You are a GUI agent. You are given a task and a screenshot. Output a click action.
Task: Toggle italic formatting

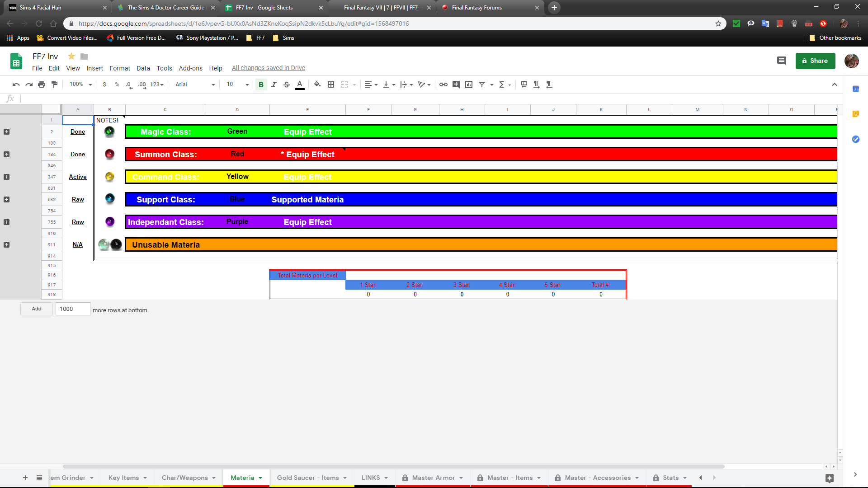coord(274,84)
